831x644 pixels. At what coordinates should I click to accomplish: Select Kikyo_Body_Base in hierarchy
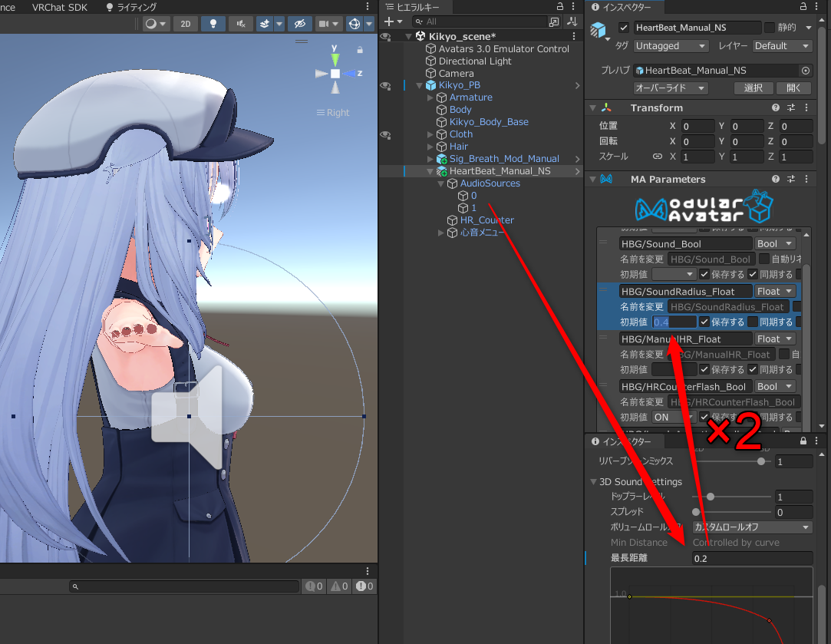tap(489, 122)
